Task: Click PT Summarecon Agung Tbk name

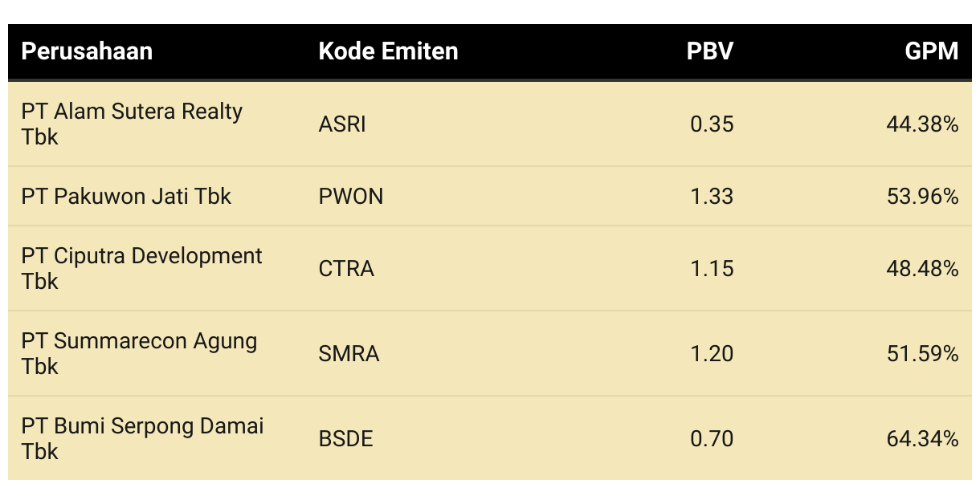Action: (x=140, y=353)
